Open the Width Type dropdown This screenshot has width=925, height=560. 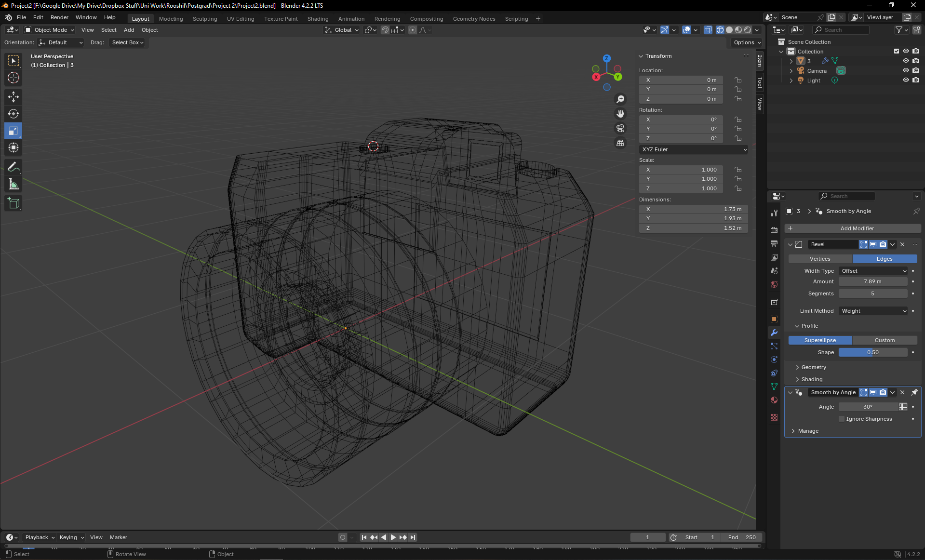(x=872, y=271)
